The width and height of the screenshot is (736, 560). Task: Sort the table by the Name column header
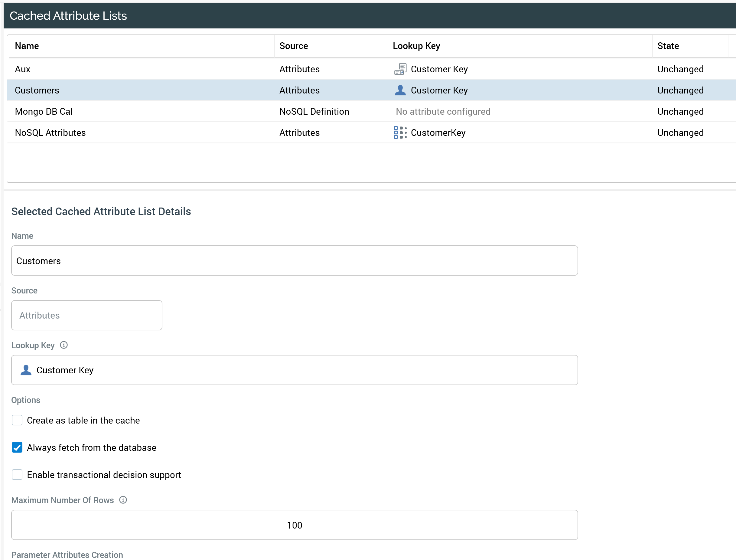click(x=27, y=46)
